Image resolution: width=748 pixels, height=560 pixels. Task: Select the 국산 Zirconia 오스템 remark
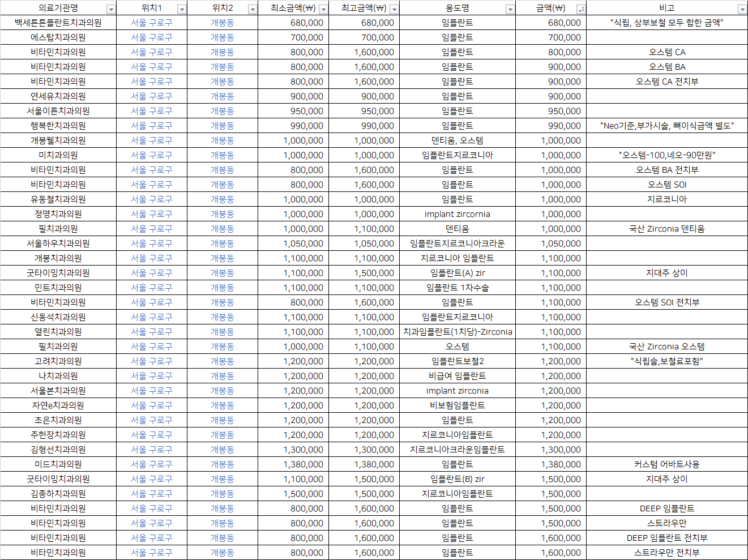coord(667,347)
